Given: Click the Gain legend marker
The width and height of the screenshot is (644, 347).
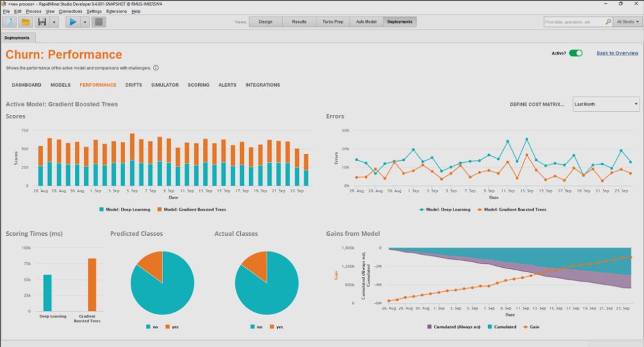Looking at the screenshot, I should (x=525, y=327).
